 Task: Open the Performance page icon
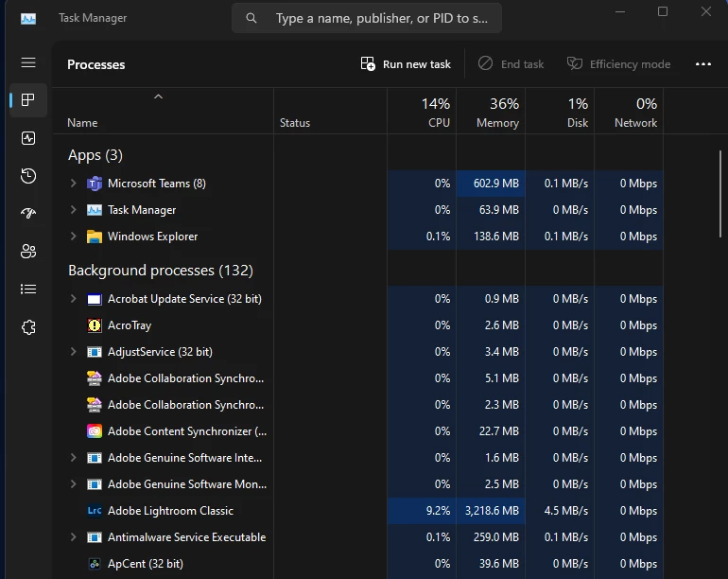click(28, 138)
